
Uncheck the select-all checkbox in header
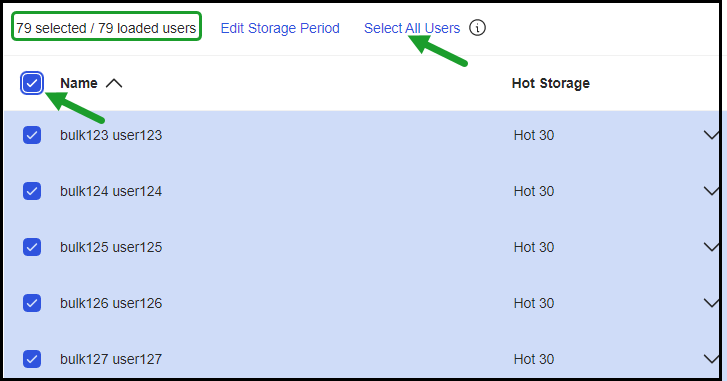click(x=32, y=83)
